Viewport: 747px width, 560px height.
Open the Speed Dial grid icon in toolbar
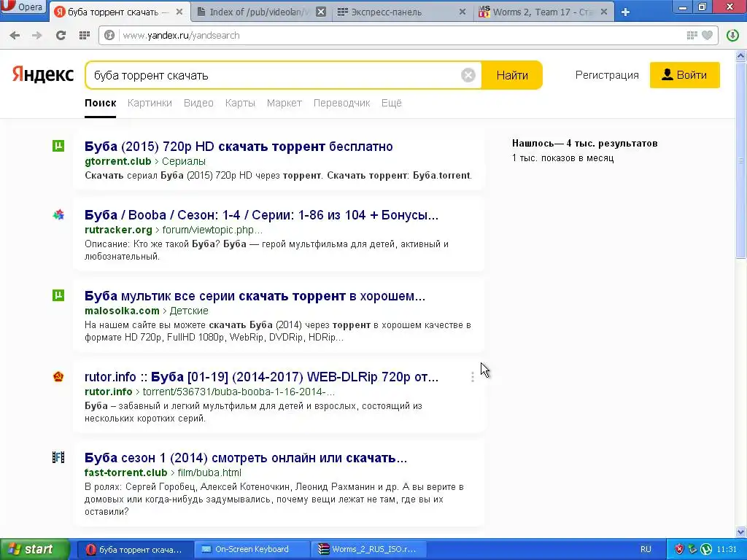pyautogui.click(x=85, y=35)
